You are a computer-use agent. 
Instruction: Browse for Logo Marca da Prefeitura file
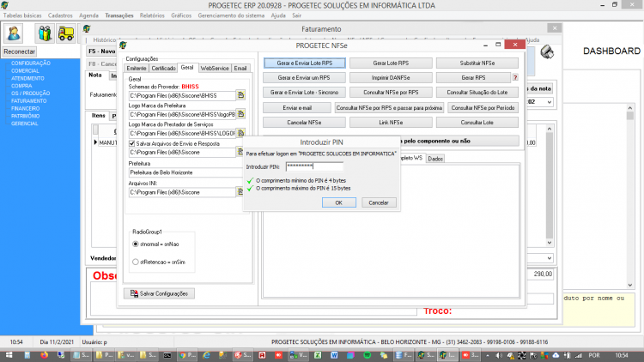(x=241, y=114)
